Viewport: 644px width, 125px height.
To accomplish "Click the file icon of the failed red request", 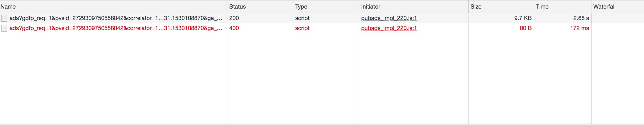I will (4, 28).
